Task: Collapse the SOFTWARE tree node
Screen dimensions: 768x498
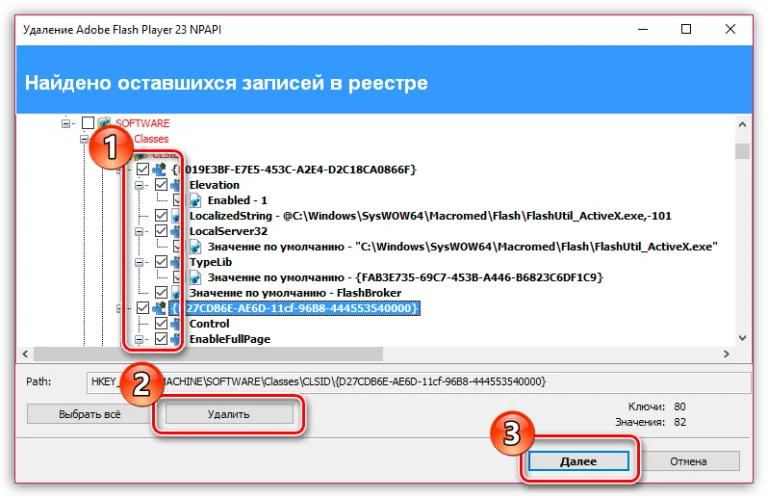Action: coord(66,123)
